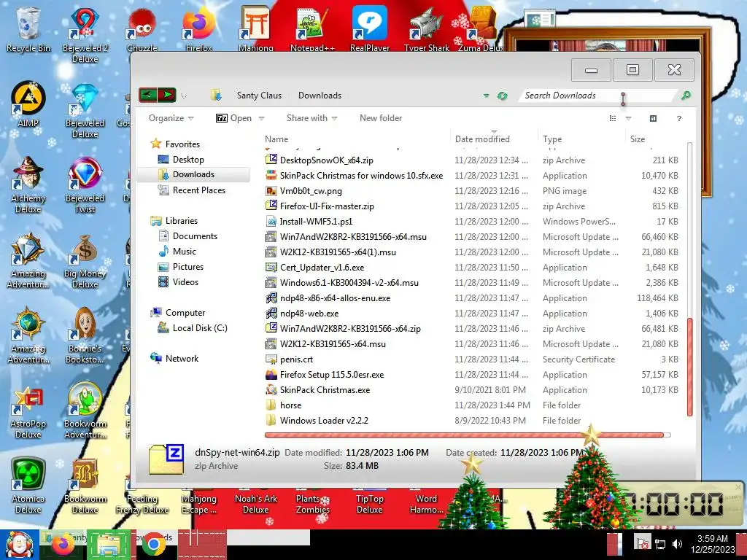The image size is (747, 560).
Task: Open the volume icon in system tray
Action: coord(676,543)
